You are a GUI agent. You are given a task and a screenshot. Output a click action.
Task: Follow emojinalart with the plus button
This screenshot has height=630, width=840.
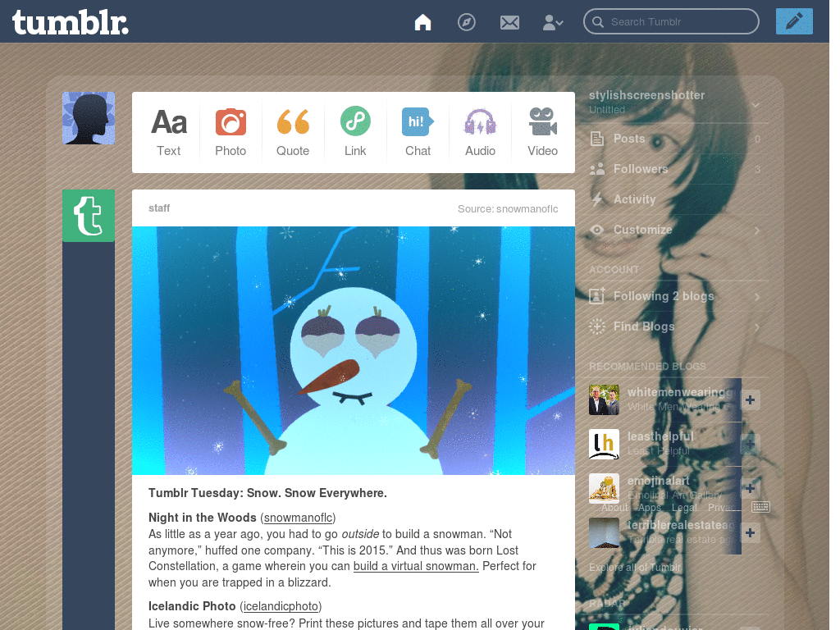click(750, 489)
